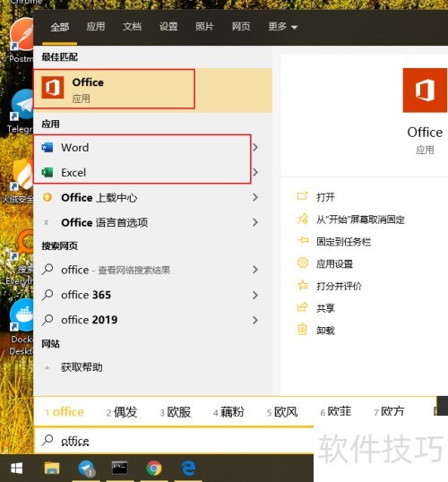This screenshot has width=448, height=482.
Task: Click the Word app icon
Action: click(47, 148)
